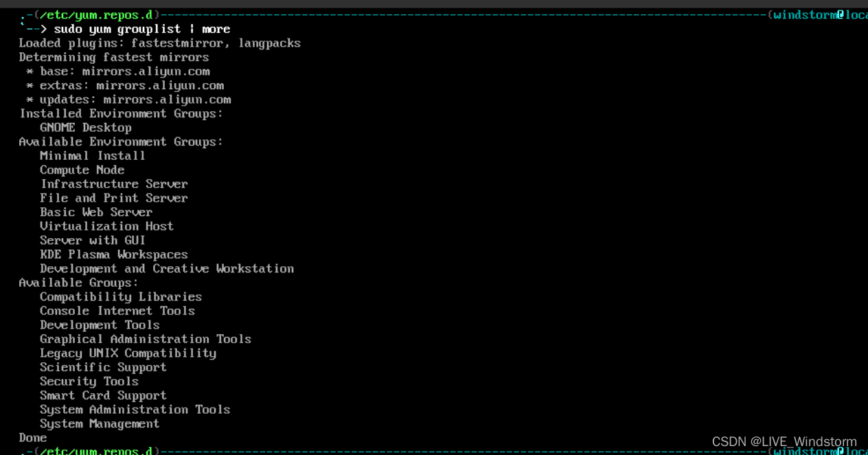The height and width of the screenshot is (455, 868).
Task: Select the Console Internet Tools group
Action: pos(117,310)
